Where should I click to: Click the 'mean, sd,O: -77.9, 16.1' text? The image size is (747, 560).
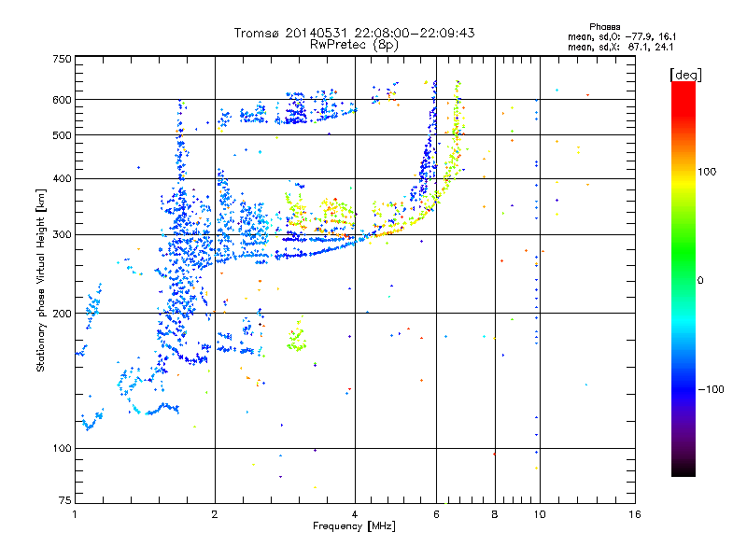click(x=622, y=37)
